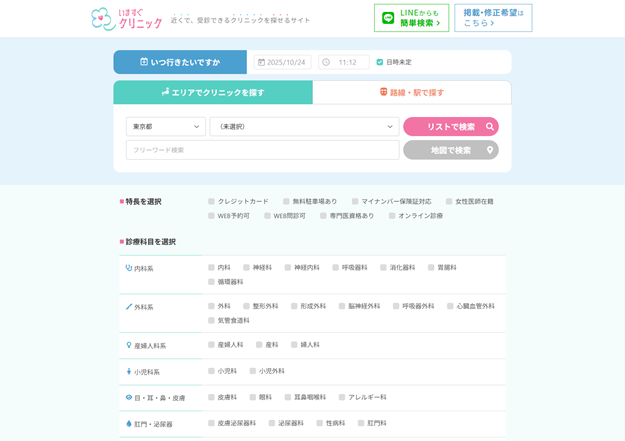Click the フリーワード検索 input field
The width and height of the screenshot is (625, 441).
pyautogui.click(x=263, y=150)
